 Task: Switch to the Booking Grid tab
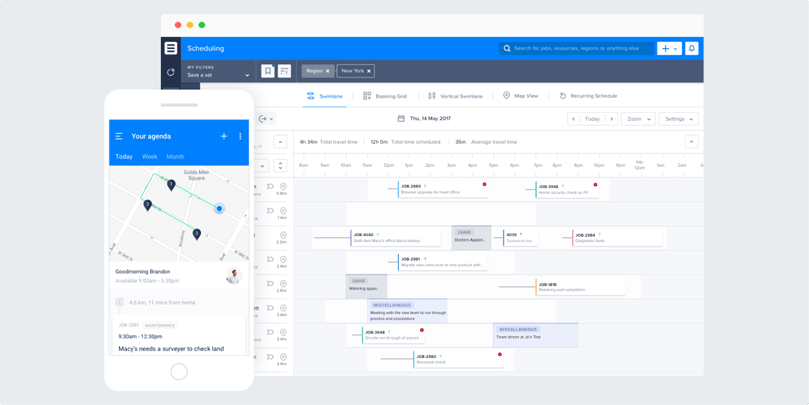tap(385, 96)
